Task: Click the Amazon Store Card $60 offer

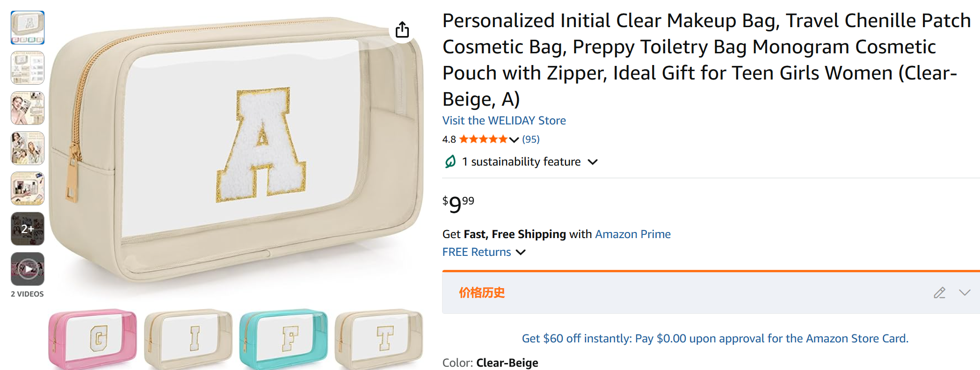Action: click(715, 339)
